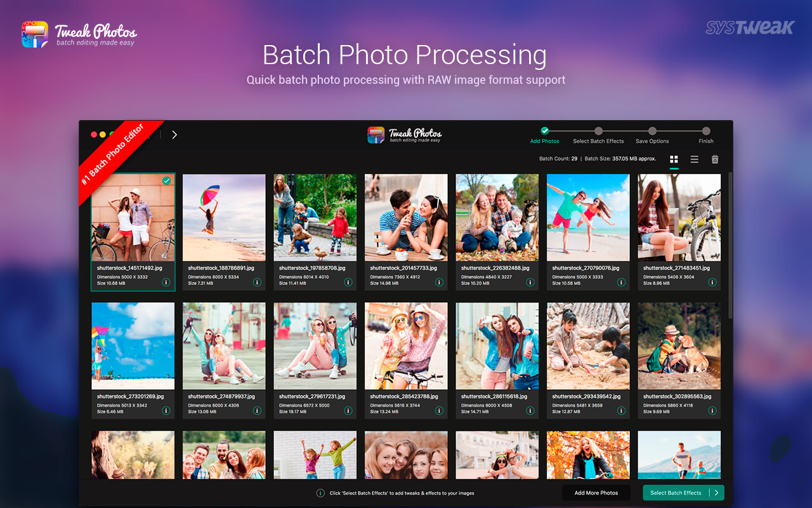Click the Add Photos step indicator
This screenshot has height=508, width=812.
(544, 131)
